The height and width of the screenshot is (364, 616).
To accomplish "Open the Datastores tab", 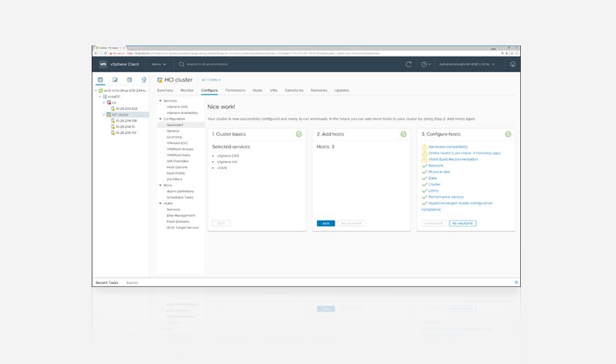I will pyautogui.click(x=294, y=90).
